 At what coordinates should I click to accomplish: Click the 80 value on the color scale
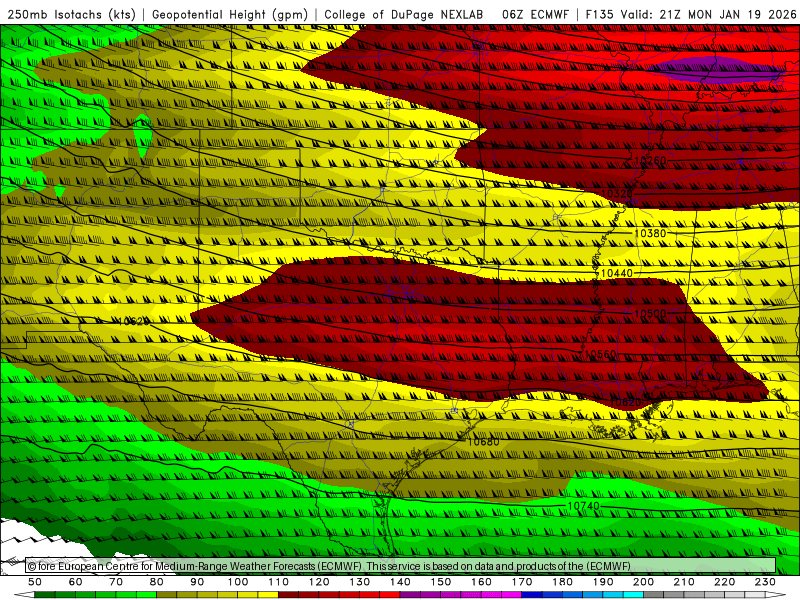(x=156, y=582)
